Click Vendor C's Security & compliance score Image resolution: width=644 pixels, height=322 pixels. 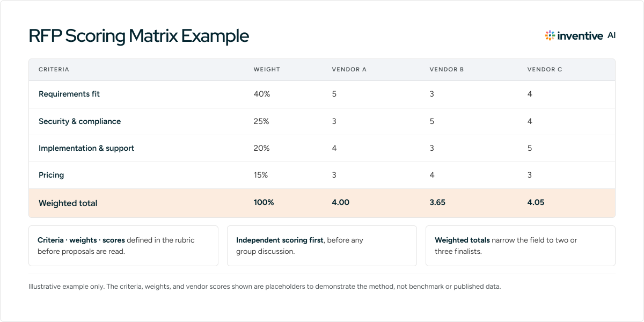coord(530,121)
